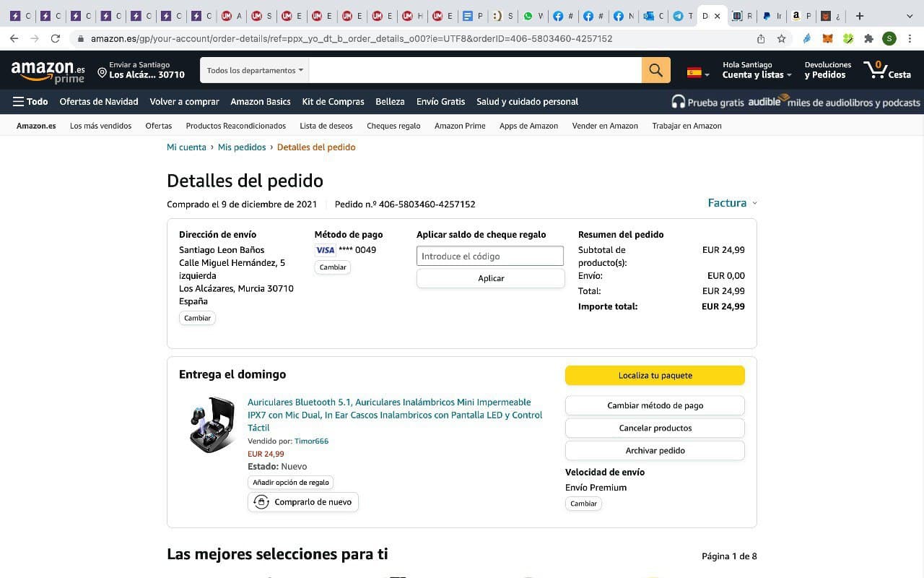Open the Todo hamburger menu
The image size is (924, 578).
coord(30,102)
